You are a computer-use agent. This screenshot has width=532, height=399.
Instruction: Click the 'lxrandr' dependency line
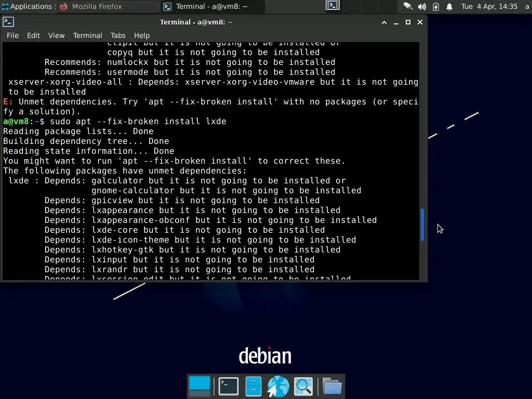(179, 270)
